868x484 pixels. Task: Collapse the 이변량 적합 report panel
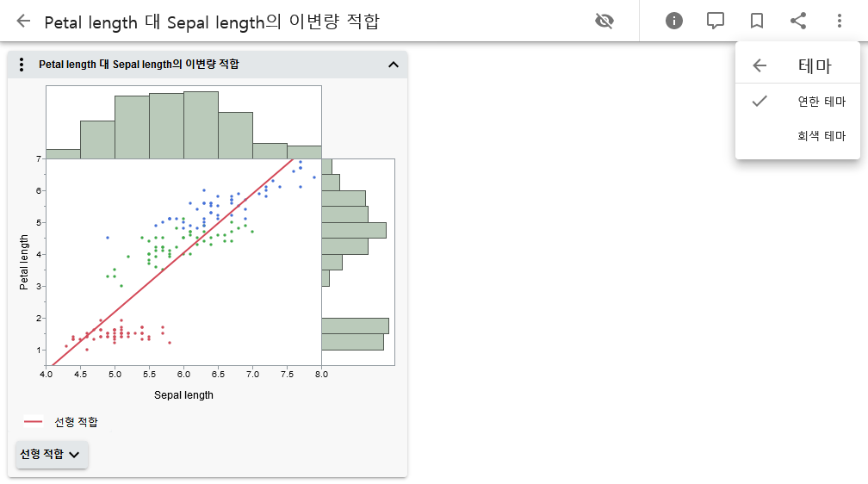394,65
